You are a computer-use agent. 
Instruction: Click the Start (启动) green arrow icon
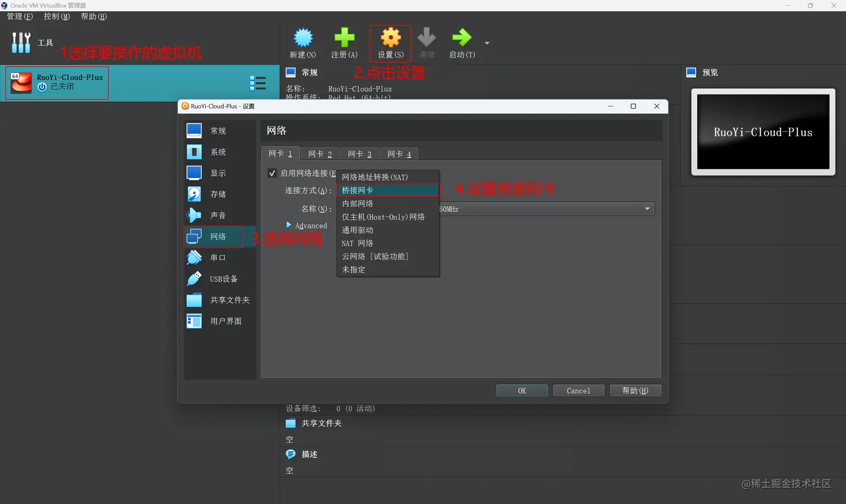(x=462, y=37)
